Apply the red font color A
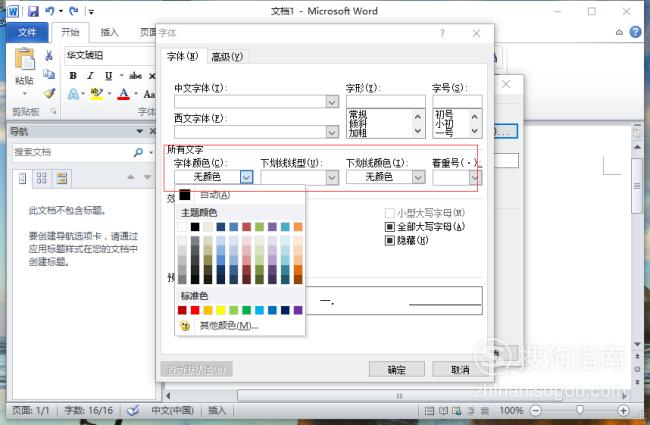 click(123, 94)
